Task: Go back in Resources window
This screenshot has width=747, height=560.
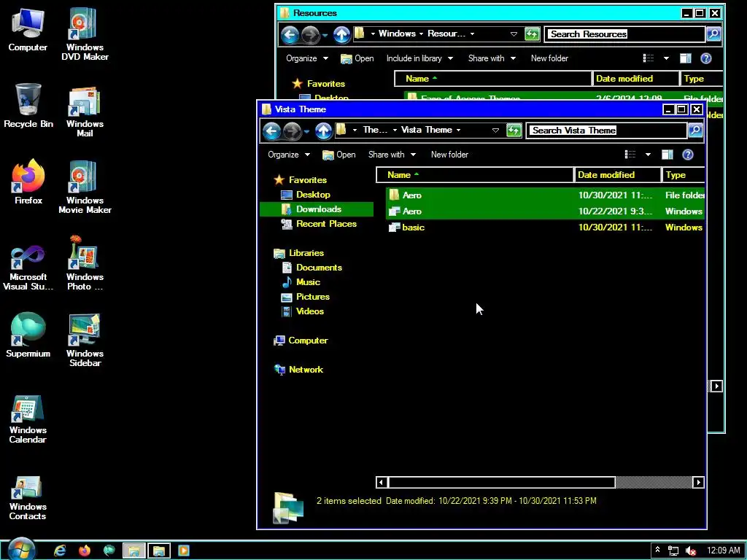Action: pos(290,34)
